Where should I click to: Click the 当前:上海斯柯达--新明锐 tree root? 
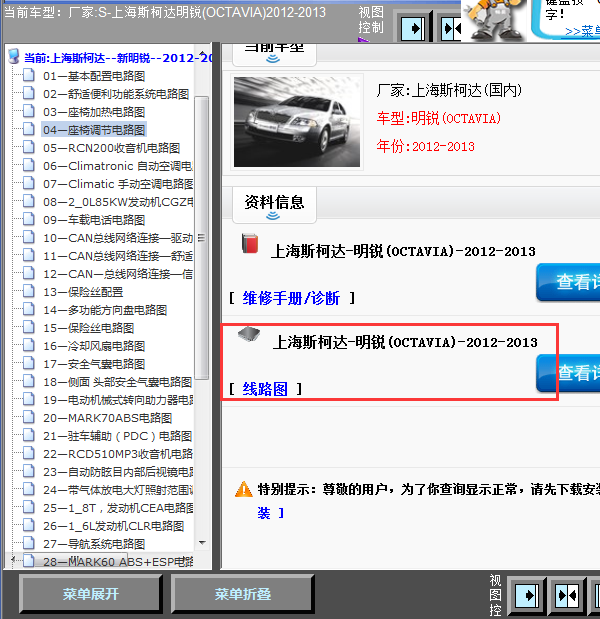[x=118, y=58]
